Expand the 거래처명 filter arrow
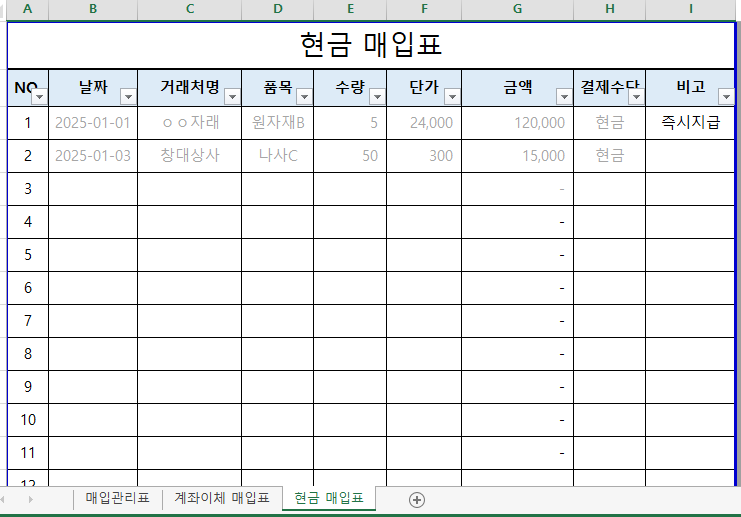 [x=232, y=97]
